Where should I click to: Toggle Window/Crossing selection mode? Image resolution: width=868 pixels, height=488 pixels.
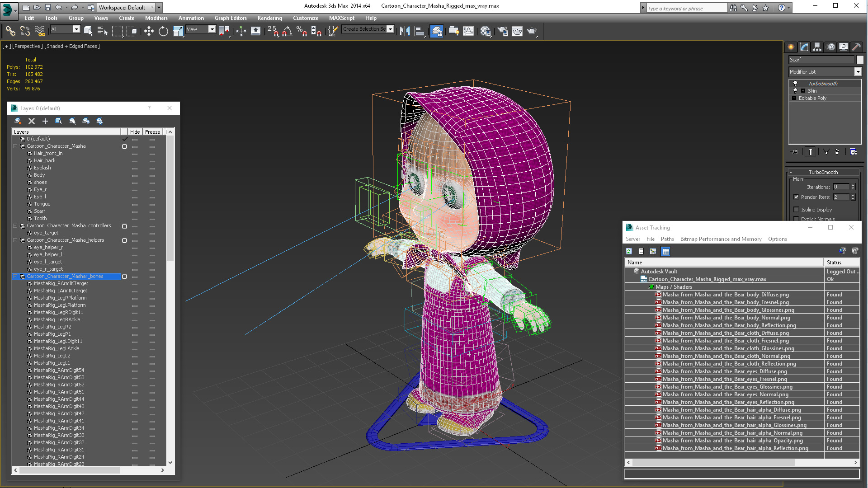pos(132,31)
